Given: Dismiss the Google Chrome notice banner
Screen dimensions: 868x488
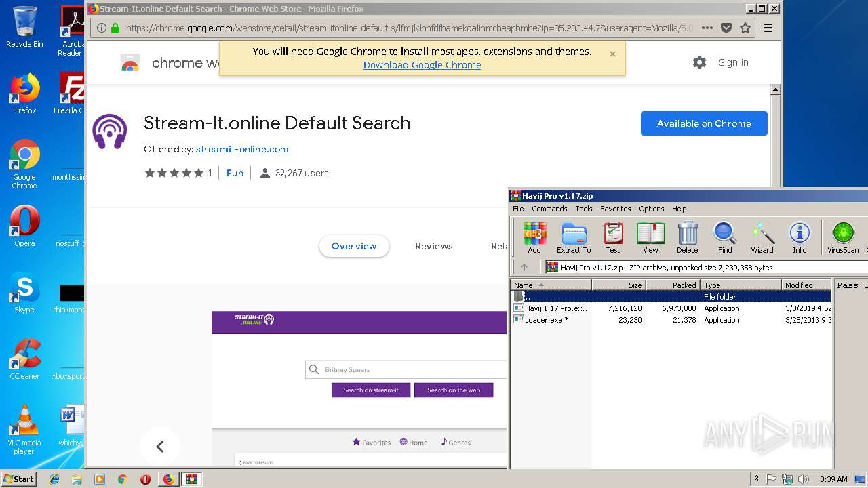Looking at the screenshot, I should click(612, 54).
